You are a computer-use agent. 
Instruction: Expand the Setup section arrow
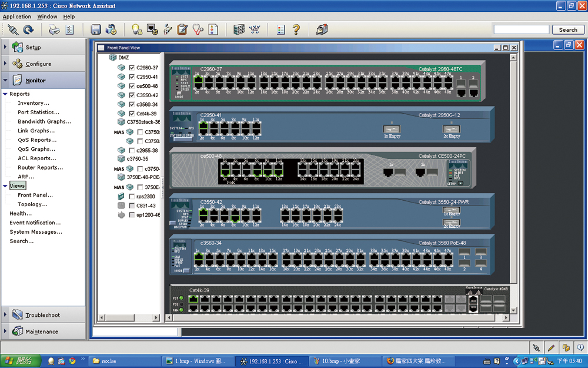[5, 47]
